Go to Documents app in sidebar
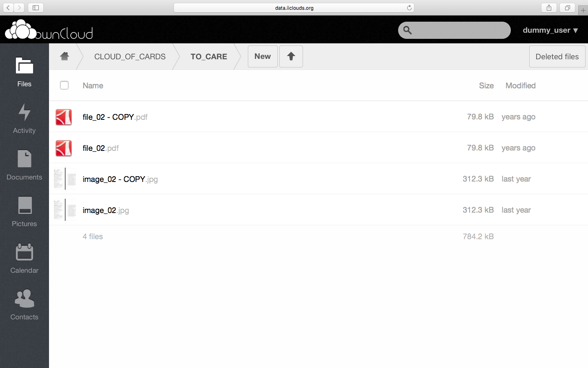588x368 pixels. pyautogui.click(x=24, y=165)
